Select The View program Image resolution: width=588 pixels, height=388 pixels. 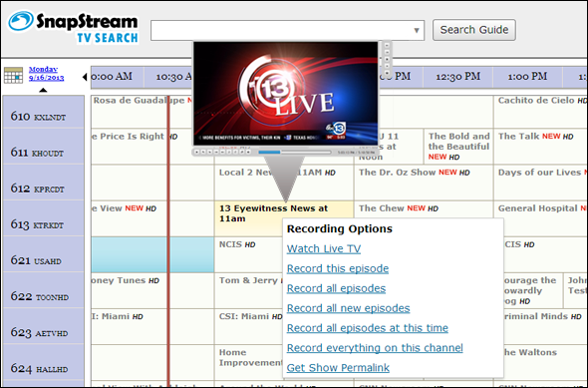click(x=152, y=218)
